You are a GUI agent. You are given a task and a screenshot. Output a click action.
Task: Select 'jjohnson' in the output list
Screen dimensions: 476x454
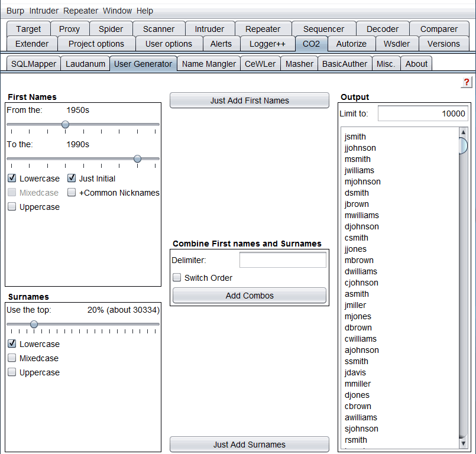tap(360, 148)
